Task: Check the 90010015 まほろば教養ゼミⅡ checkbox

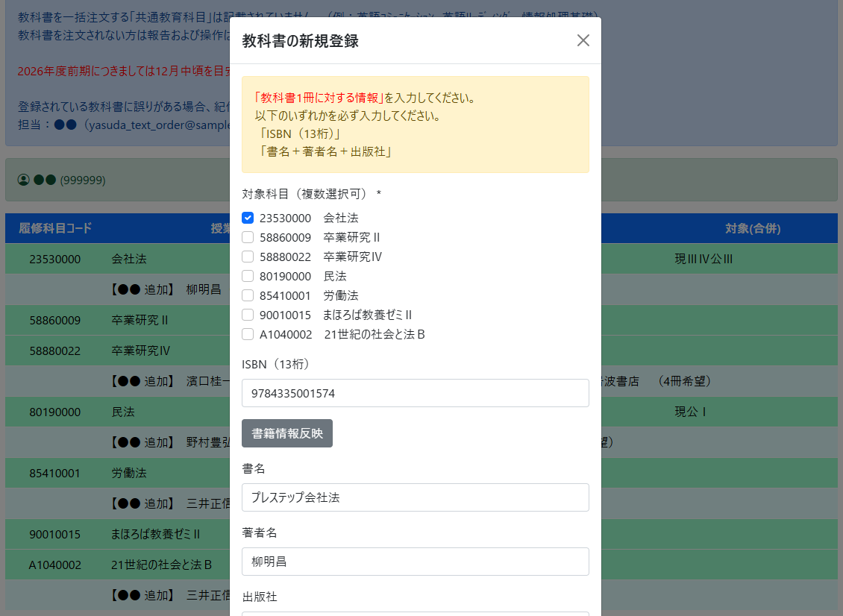Action: coord(248,315)
